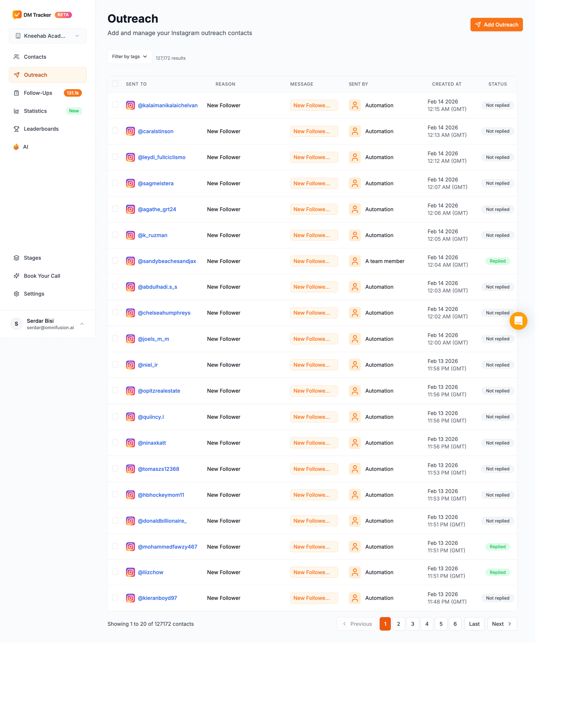Click the 131.1k Follow-Ups count badge
Screen dimensions: 588x721
tap(73, 93)
